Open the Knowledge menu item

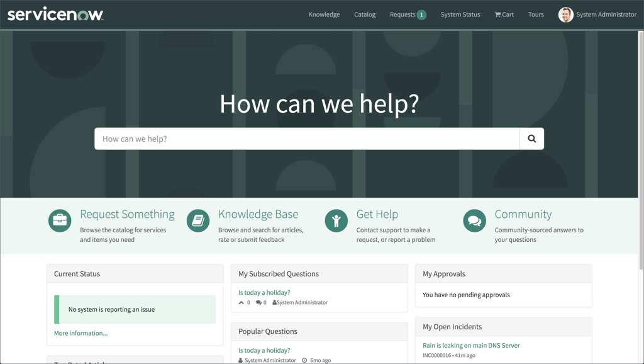tap(324, 14)
